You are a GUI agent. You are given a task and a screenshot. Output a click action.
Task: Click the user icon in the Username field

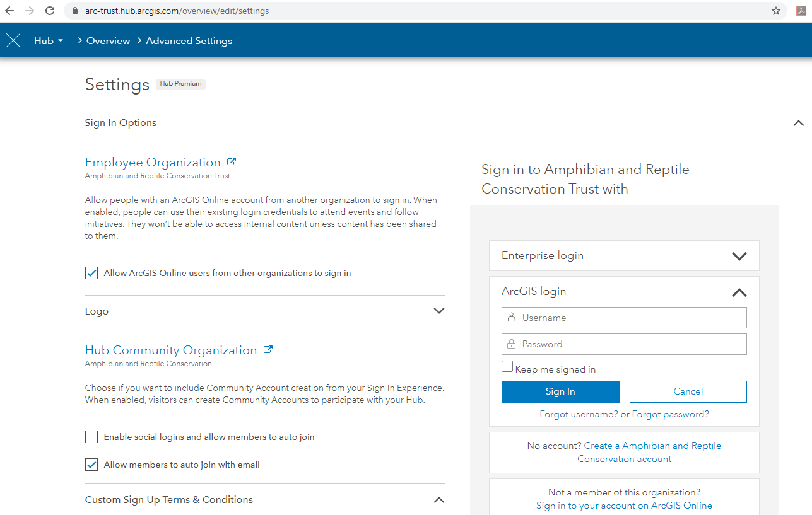[x=512, y=317]
